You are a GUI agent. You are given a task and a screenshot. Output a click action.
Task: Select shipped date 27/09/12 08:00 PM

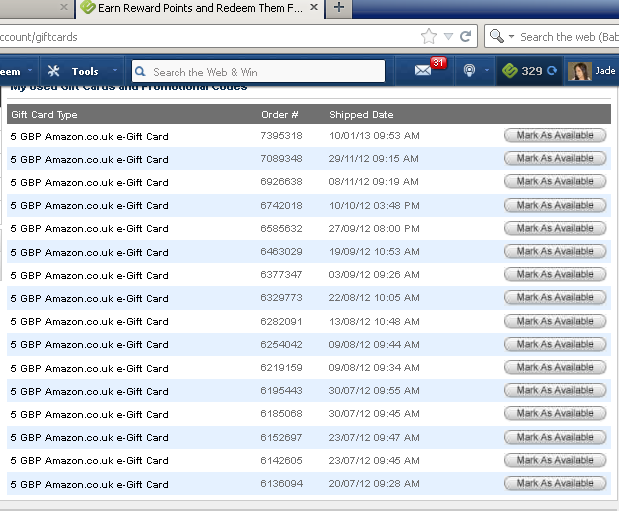tap(374, 229)
